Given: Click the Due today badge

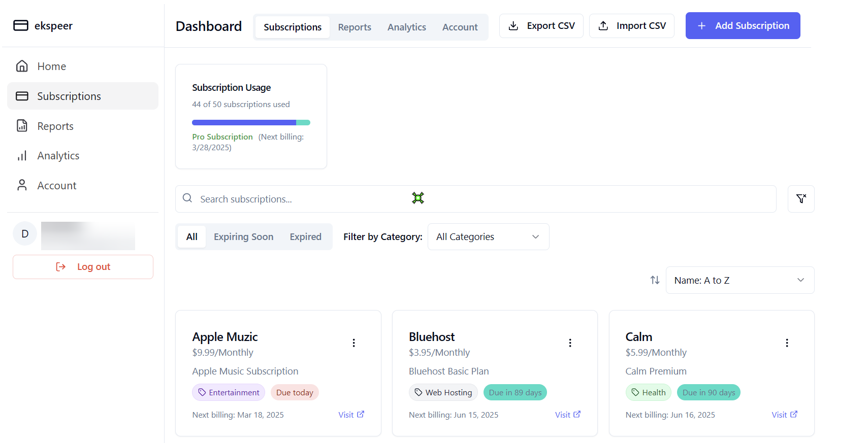Looking at the screenshot, I should [295, 393].
